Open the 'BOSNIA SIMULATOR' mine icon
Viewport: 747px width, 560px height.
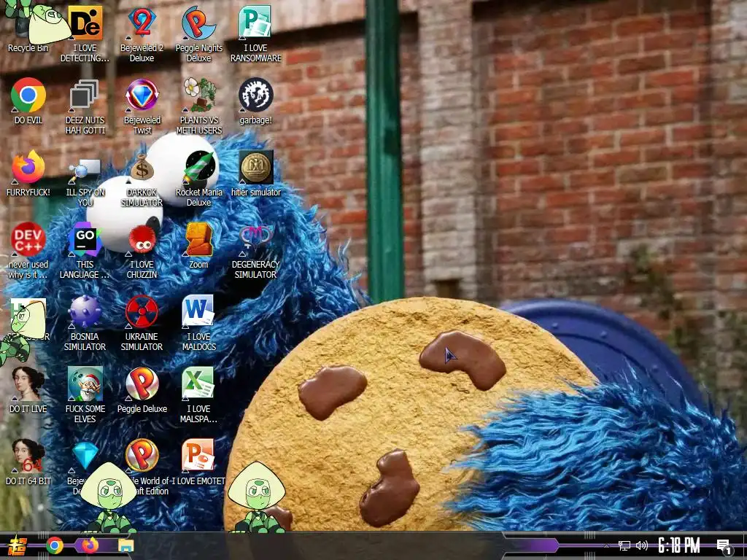coord(85,323)
